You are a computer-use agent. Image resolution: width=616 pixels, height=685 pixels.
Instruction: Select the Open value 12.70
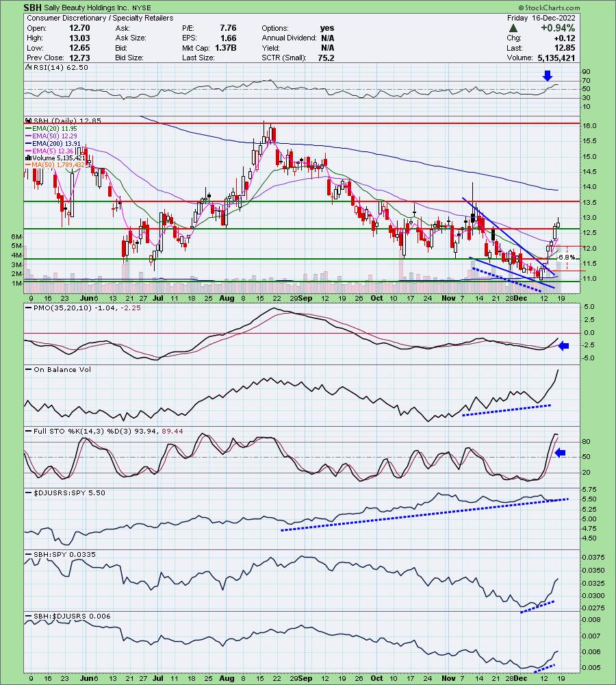tap(79, 28)
